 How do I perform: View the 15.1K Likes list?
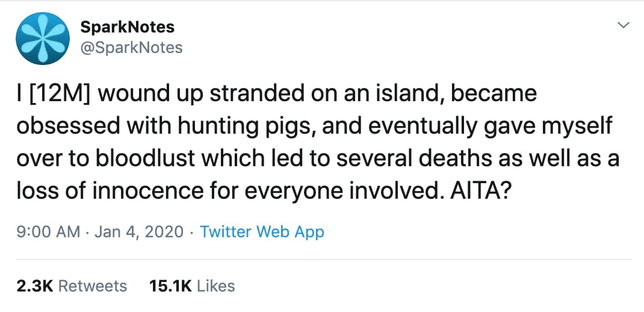pos(192,285)
